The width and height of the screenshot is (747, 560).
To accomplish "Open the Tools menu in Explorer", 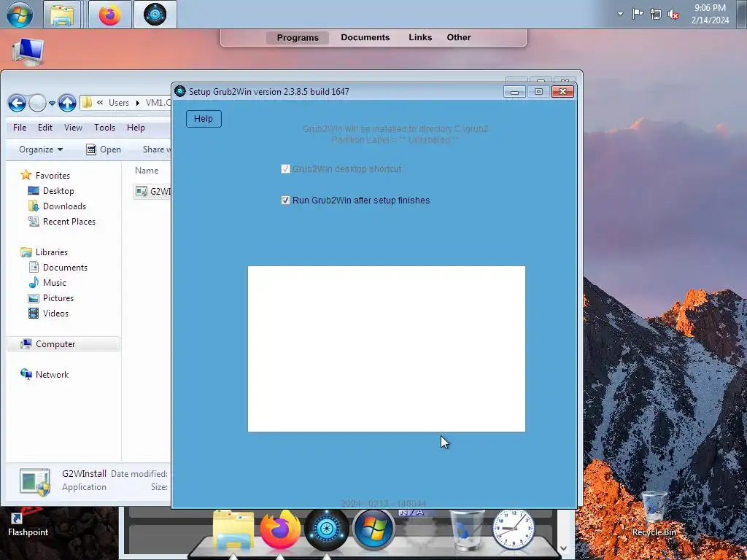I will (x=105, y=128).
